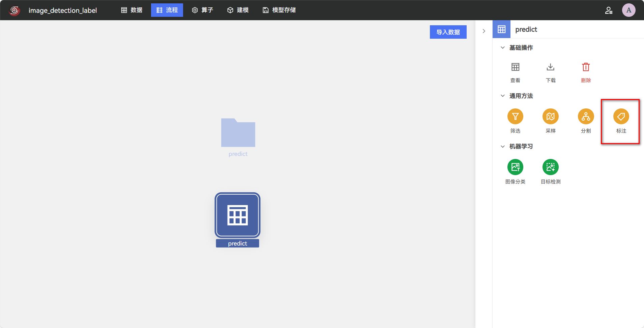Select the 分割 split icon

click(586, 117)
